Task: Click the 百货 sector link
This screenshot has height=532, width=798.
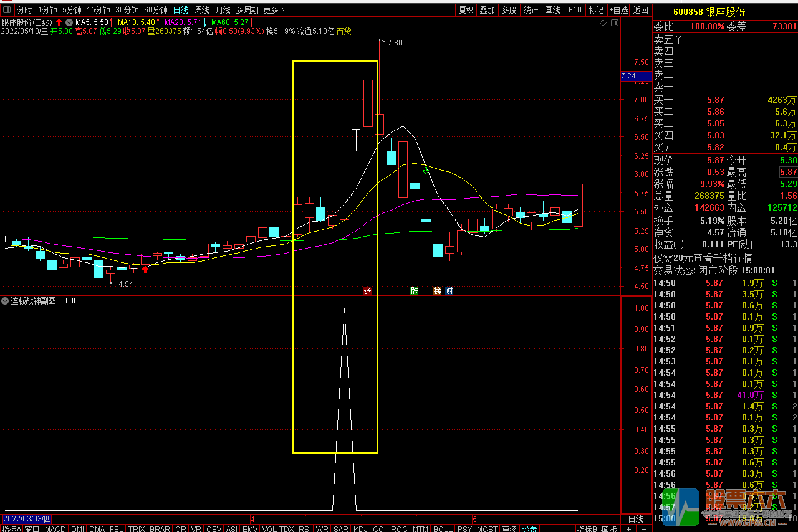Action: (344, 31)
